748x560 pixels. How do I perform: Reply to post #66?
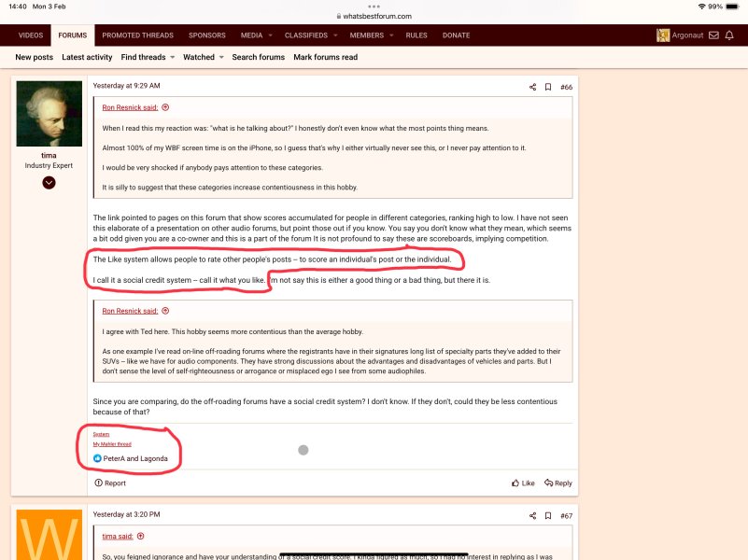pos(558,483)
